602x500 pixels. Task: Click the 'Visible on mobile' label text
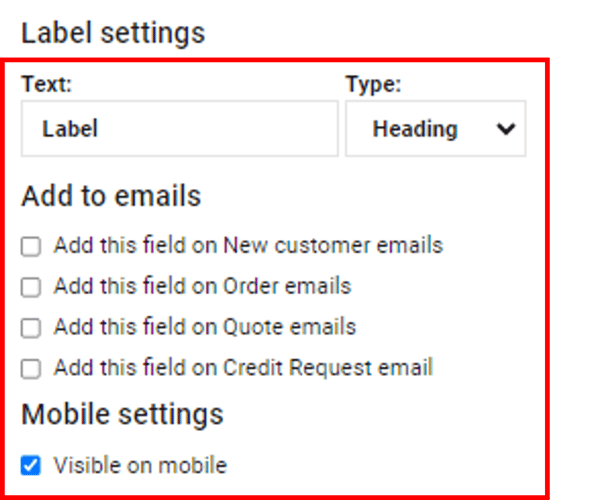point(140,465)
